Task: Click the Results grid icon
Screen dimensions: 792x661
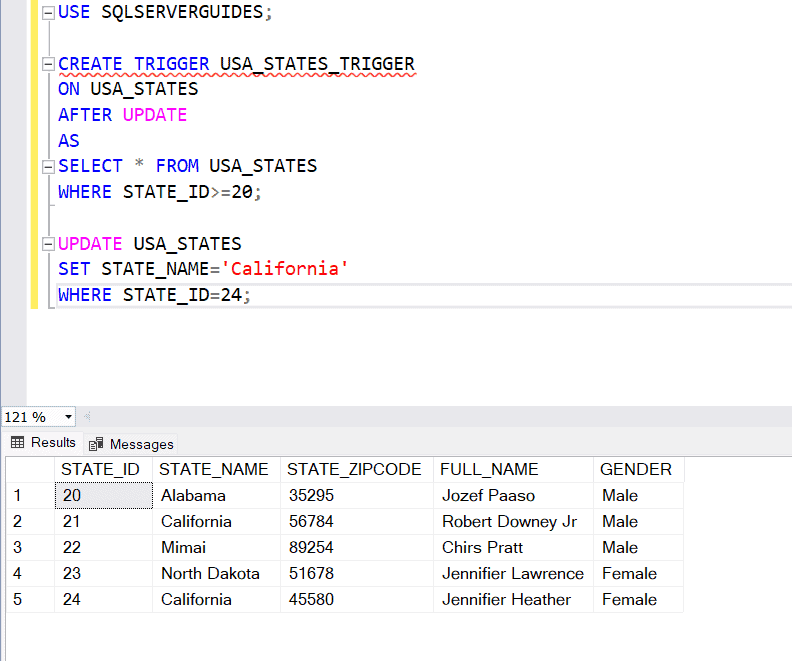Action: pyautogui.click(x=18, y=443)
